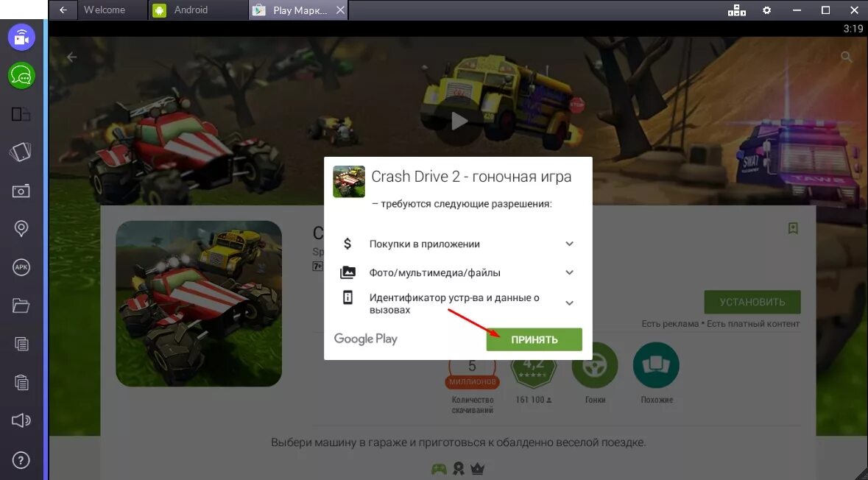Click the ПРИНЯТЬ accept button
This screenshot has width=868, height=480.
534,339
